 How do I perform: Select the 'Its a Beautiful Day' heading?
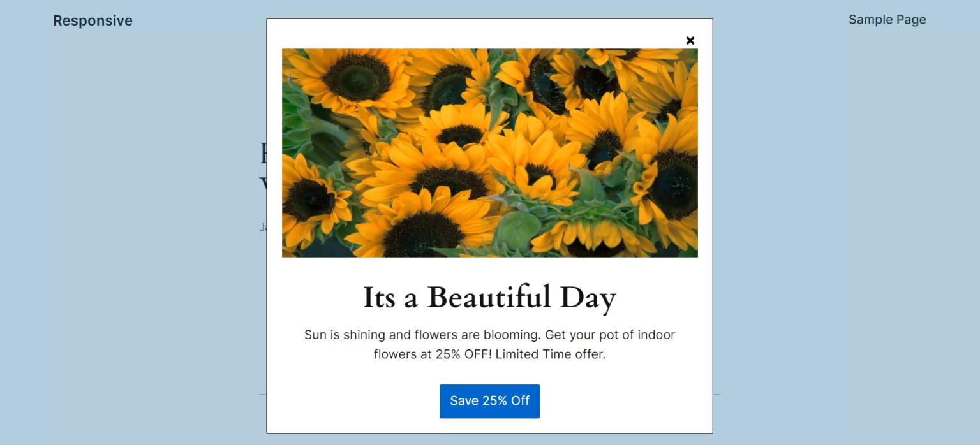(x=489, y=297)
